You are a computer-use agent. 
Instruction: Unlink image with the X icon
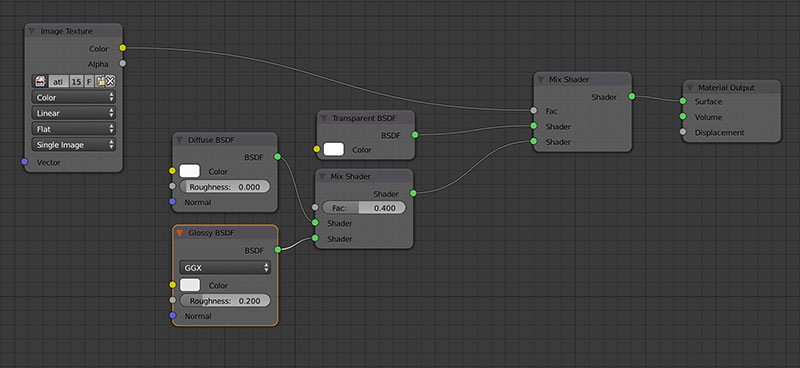point(110,81)
